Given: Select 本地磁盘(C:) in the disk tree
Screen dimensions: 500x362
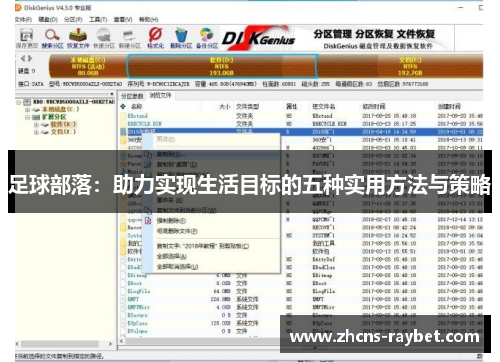Looking at the screenshot, I should coord(60,109).
